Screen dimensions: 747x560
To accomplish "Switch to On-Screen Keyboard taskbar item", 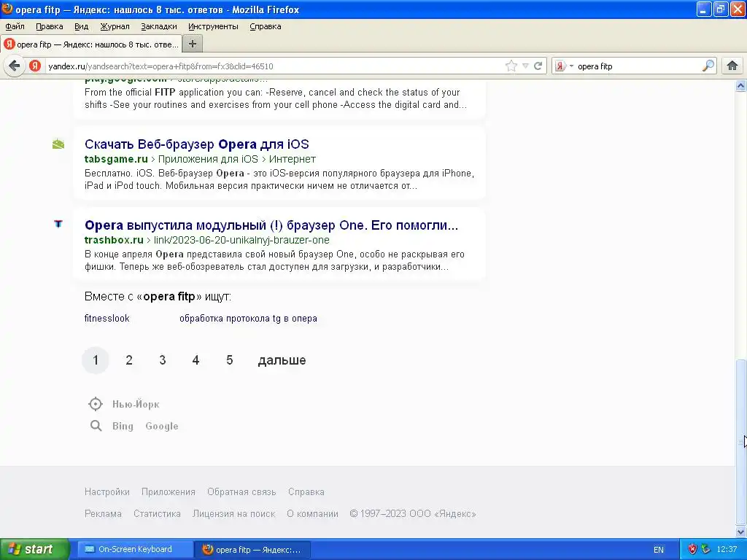I will pyautogui.click(x=135, y=549).
